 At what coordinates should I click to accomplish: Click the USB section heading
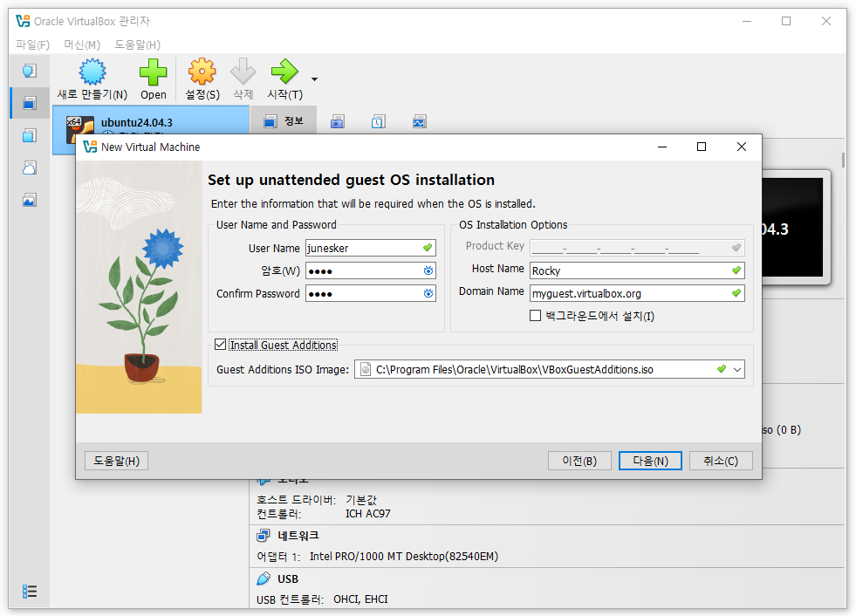coord(288,578)
